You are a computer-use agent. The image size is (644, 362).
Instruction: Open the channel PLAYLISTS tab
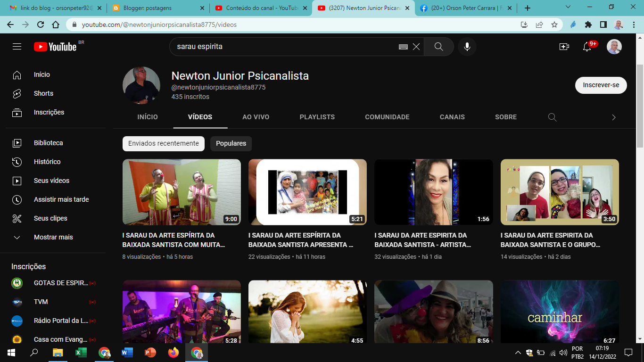pyautogui.click(x=317, y=117)
